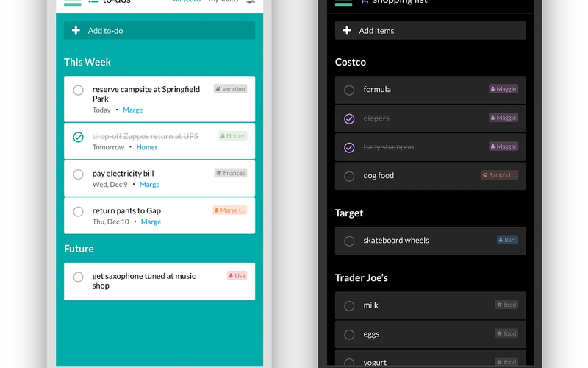The width and height of the screenshot is (588, 368).
Task: Click the Maggie tag on diapers row
Action: (503, 118)
